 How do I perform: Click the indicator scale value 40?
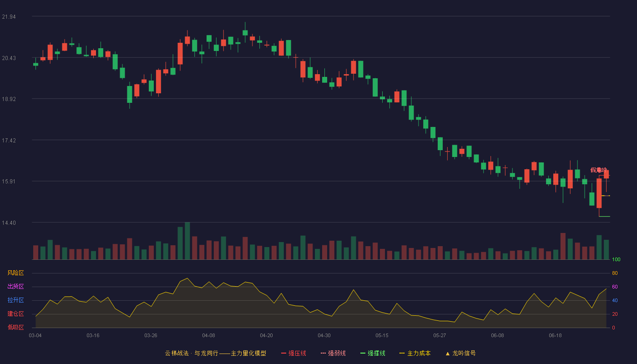tap(615, 301)
